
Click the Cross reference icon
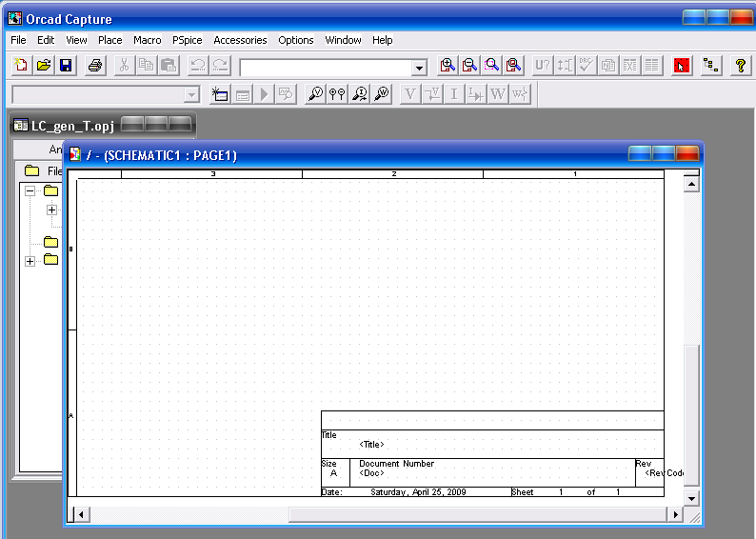tap(630, 65)
